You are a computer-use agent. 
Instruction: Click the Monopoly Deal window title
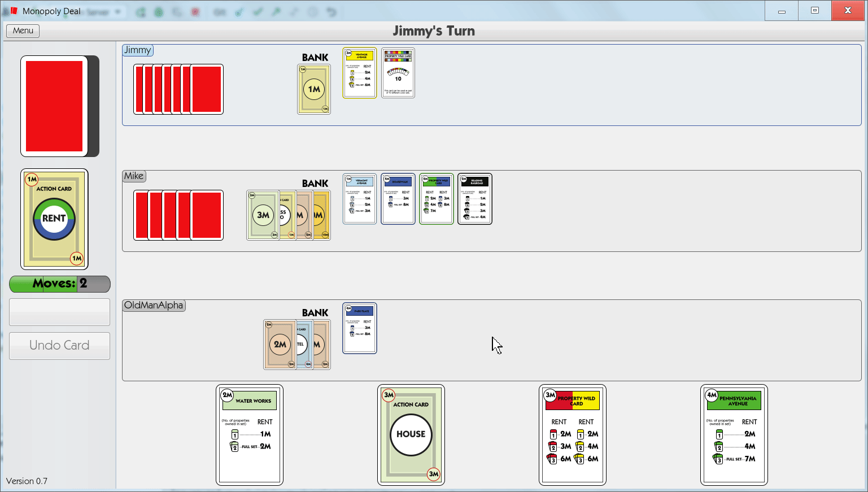click(x=51, y=11)
